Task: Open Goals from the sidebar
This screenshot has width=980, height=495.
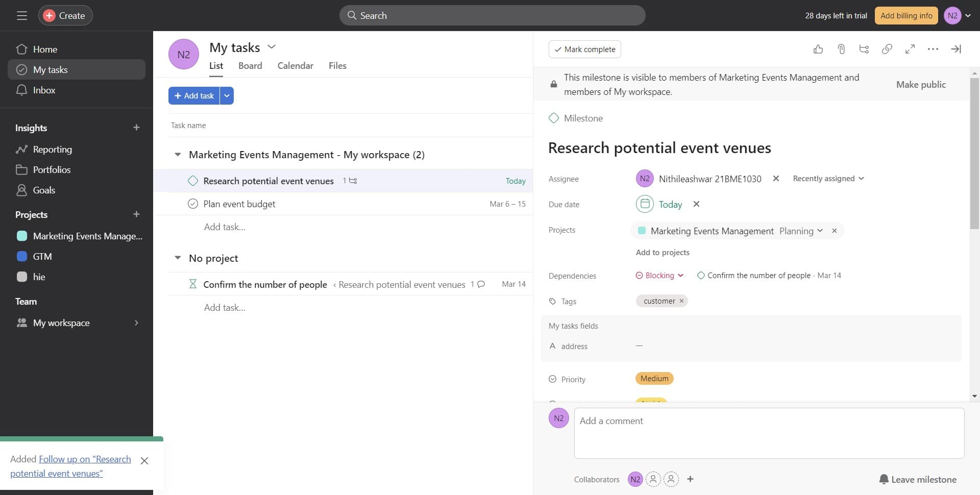Action: pos(44,190)
